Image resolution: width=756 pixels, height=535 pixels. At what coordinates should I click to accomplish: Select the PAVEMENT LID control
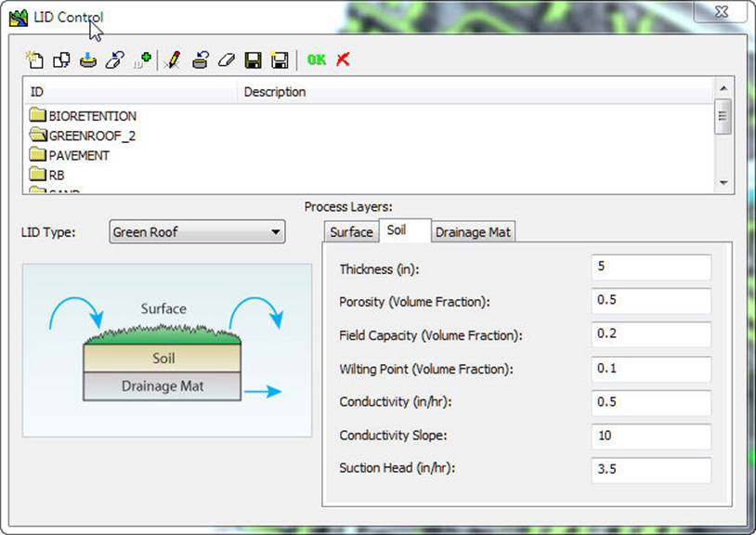click(79, 155)
